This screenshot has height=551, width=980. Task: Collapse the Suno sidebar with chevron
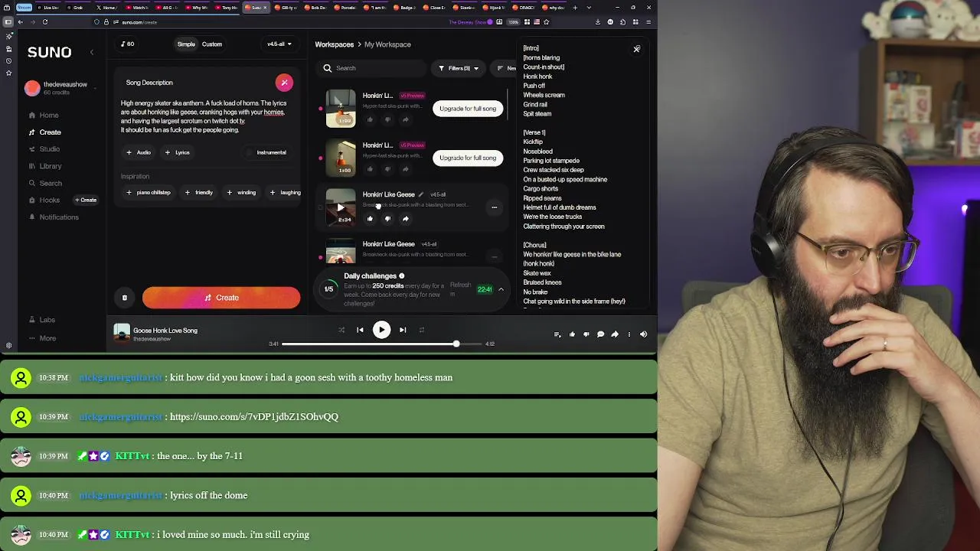(x=92, y=52)
